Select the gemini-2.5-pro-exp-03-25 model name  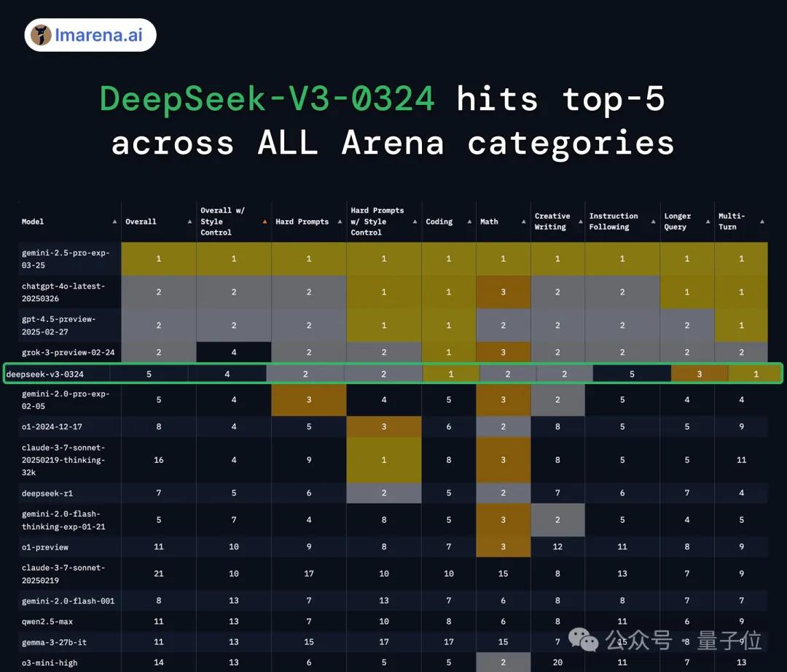[x=65, y=259]
